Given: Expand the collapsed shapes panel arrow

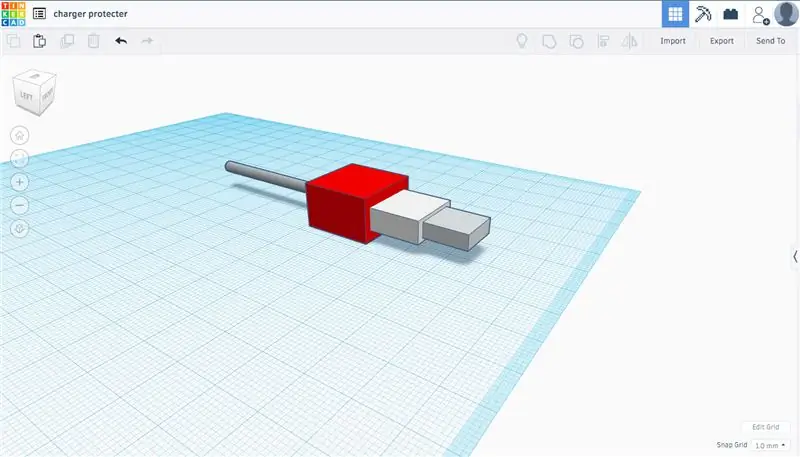Looking at the screenshot, I should [795, 257].
